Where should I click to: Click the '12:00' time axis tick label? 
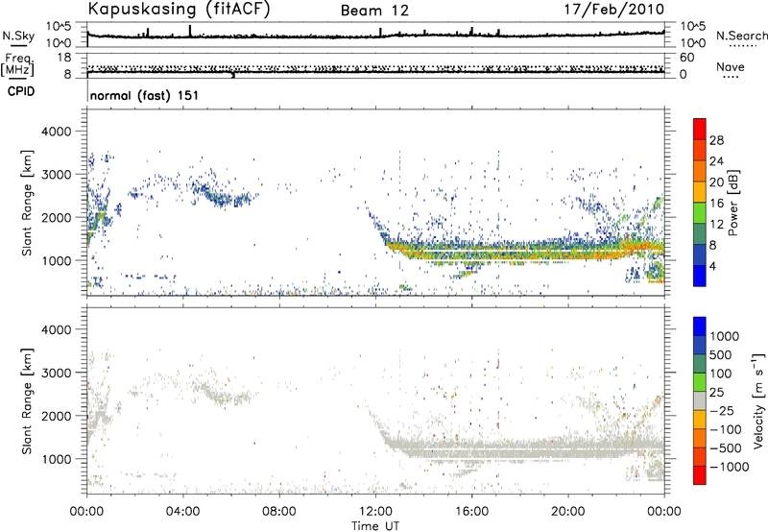375,512
